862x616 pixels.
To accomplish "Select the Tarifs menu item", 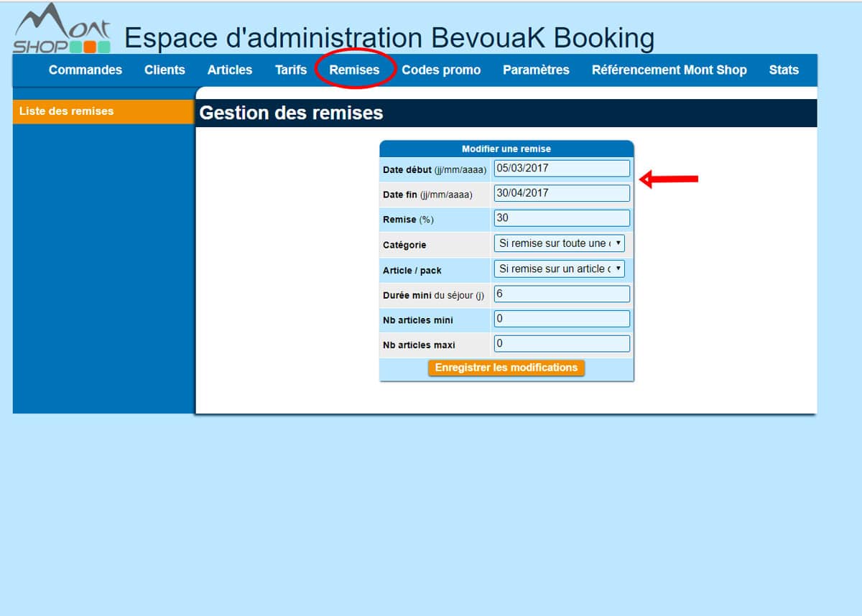I will click(x=291, y=70).
